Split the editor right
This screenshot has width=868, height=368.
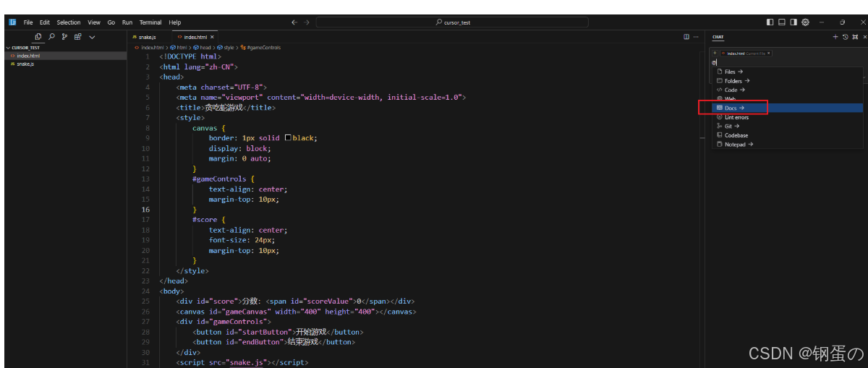click(x=686, y=37)
